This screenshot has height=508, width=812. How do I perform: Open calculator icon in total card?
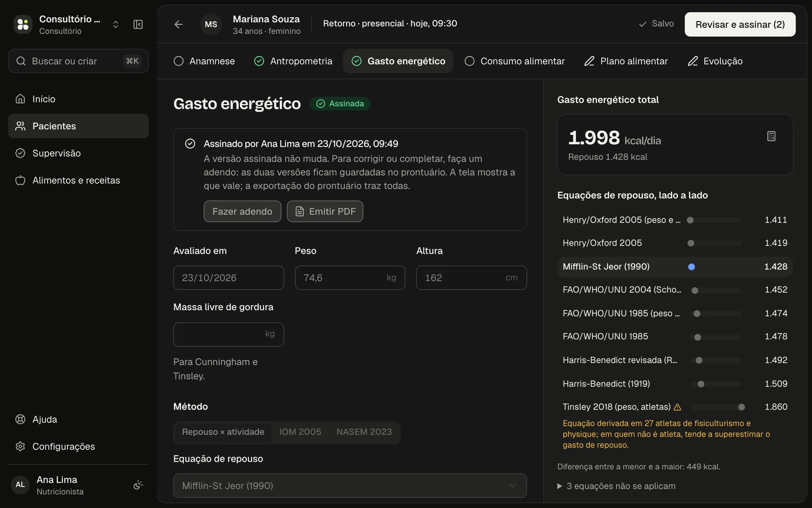(771, 136)
